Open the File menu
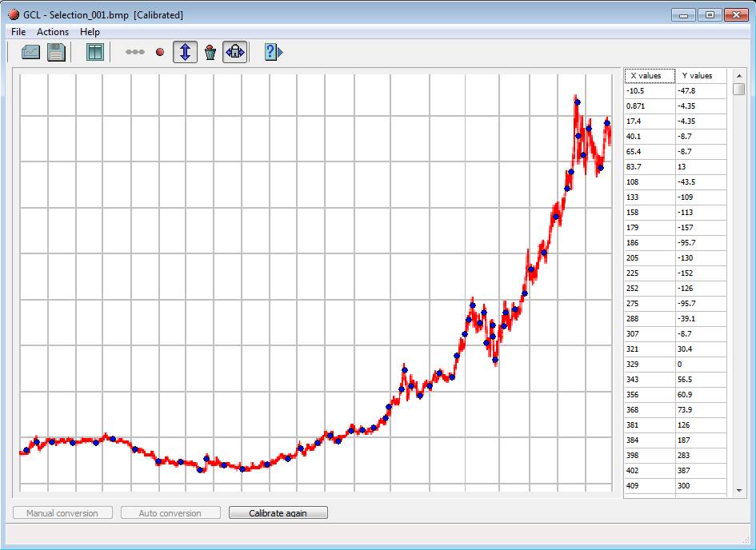 coord(18,32)
